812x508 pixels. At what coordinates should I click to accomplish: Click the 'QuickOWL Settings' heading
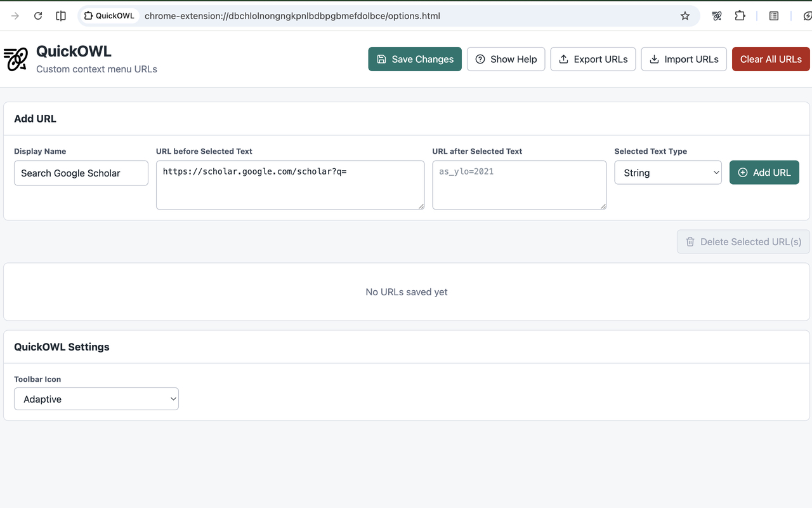point(62,347)
